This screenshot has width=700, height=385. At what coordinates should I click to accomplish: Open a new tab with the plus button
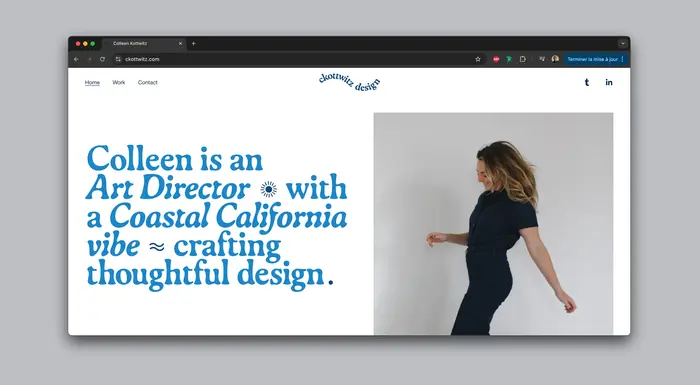pos(193,43)
